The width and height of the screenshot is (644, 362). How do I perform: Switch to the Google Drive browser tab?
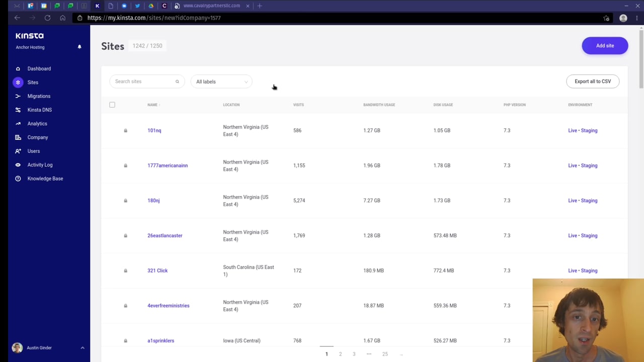(x=151, y=6)
